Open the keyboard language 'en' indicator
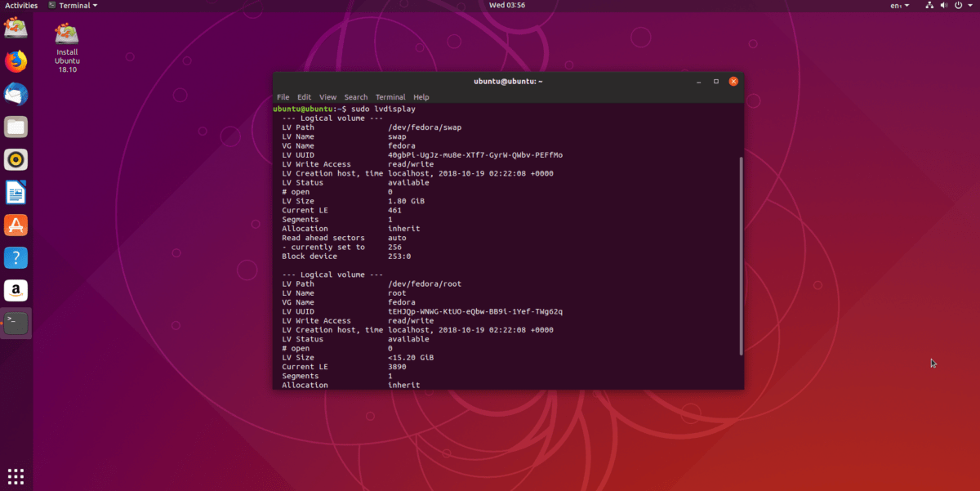Screen dimensions: 980x491 pos(898,5)
